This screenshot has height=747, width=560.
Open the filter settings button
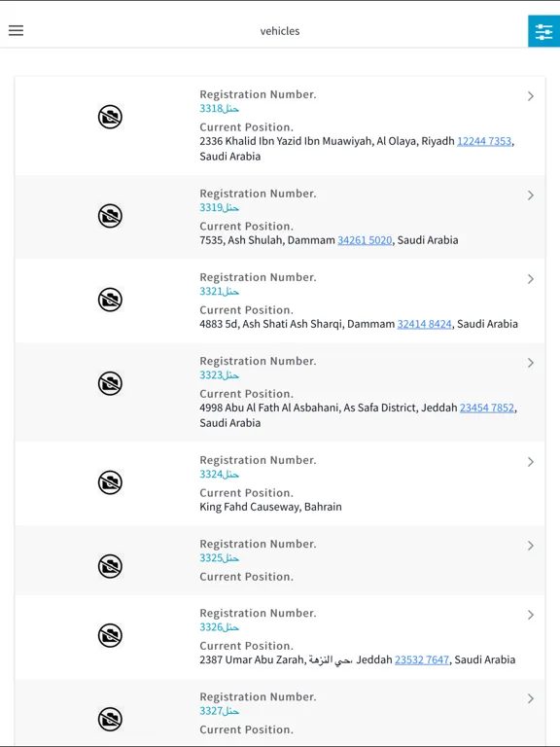point(543,31)
